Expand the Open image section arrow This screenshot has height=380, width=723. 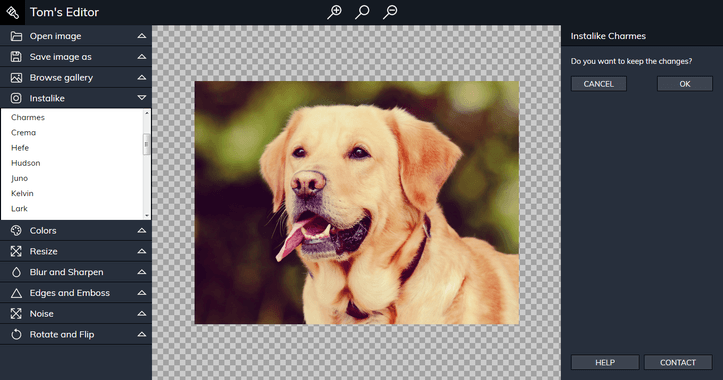point(142,36)
